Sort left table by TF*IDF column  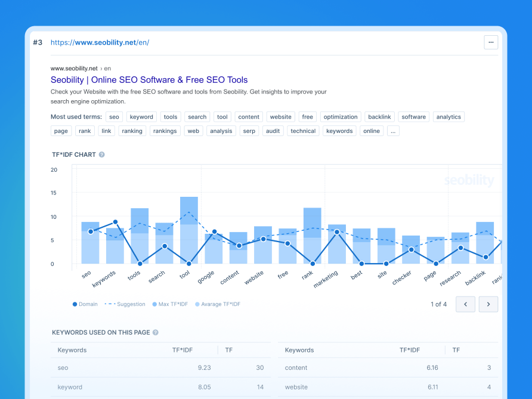[x=183, y=350]
